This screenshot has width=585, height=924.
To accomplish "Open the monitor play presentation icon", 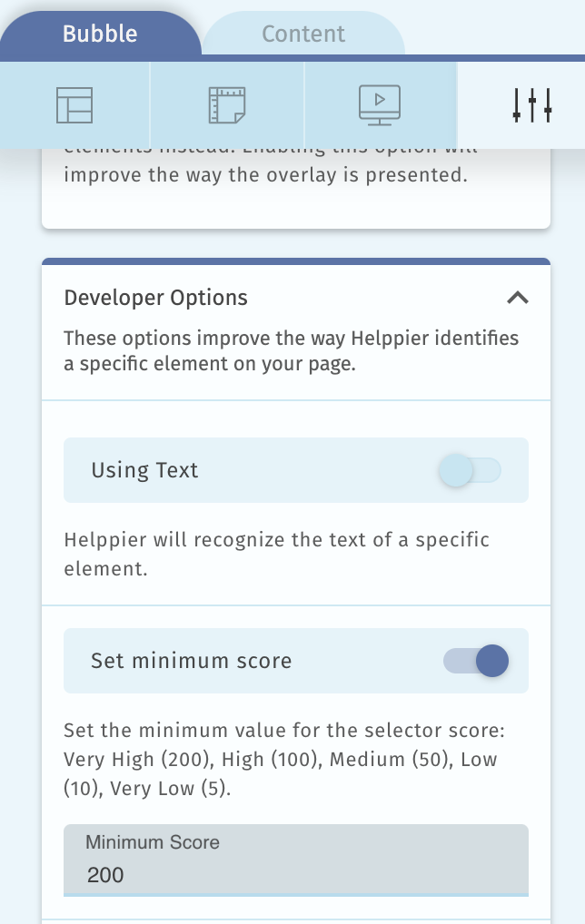I will 380,105.
